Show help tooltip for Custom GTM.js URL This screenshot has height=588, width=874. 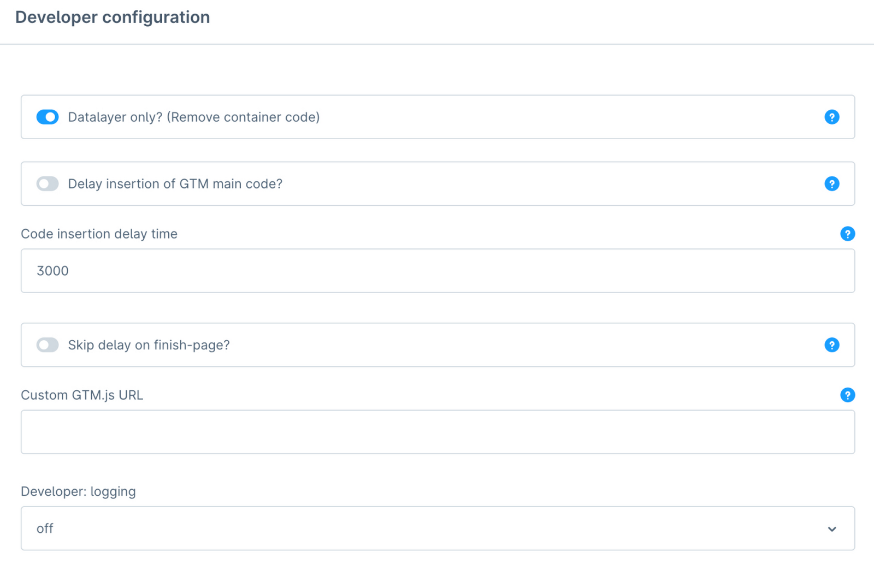point(847,395)
